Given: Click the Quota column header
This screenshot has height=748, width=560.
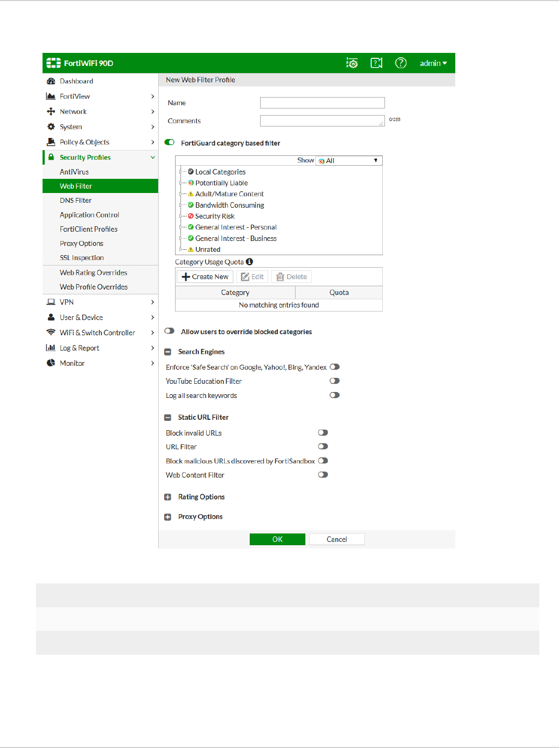Looking at the screenshot, I should click(339, 293).
